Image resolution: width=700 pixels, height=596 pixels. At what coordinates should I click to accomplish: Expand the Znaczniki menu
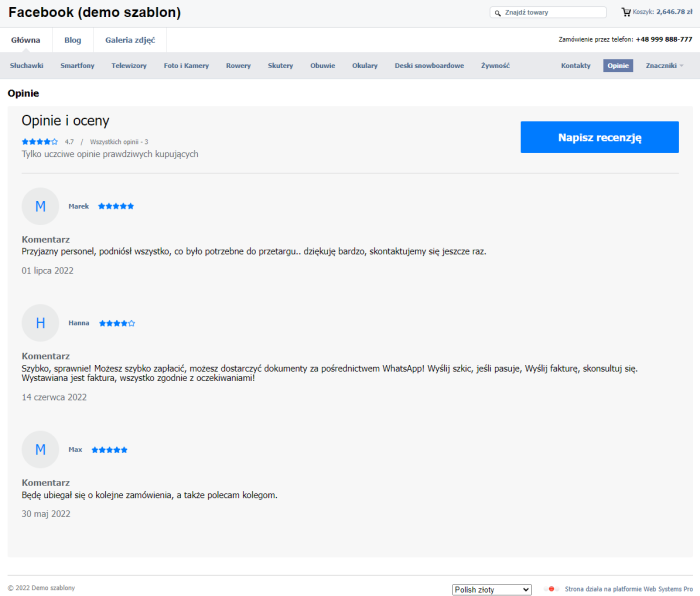pyautogui.click(x=665, y=65)
